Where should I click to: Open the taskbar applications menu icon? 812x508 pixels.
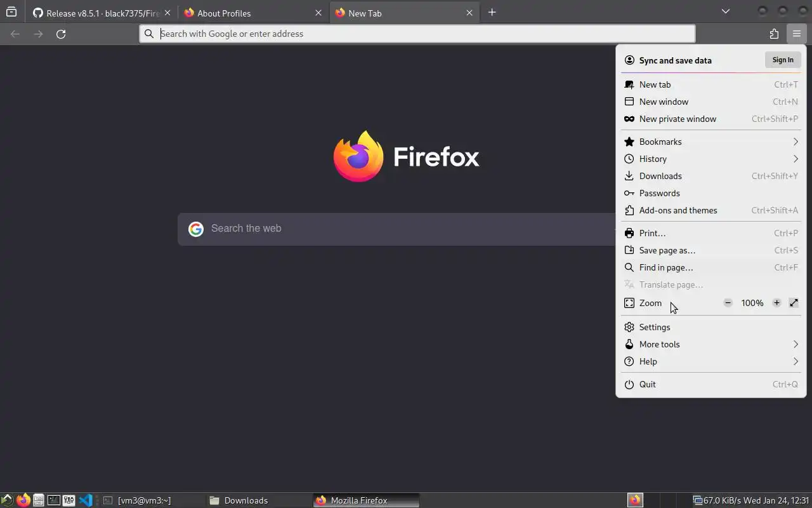[7, 500]
